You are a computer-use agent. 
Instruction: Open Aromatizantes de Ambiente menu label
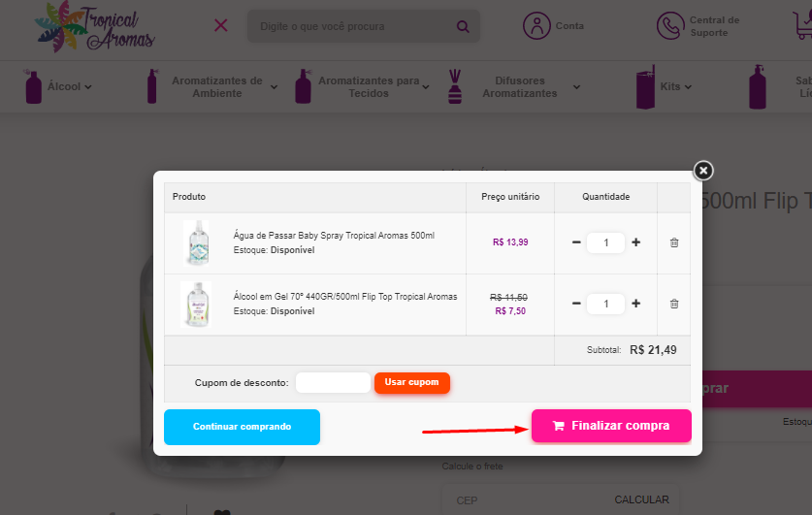pyautogui.click(x=217, y=87)
